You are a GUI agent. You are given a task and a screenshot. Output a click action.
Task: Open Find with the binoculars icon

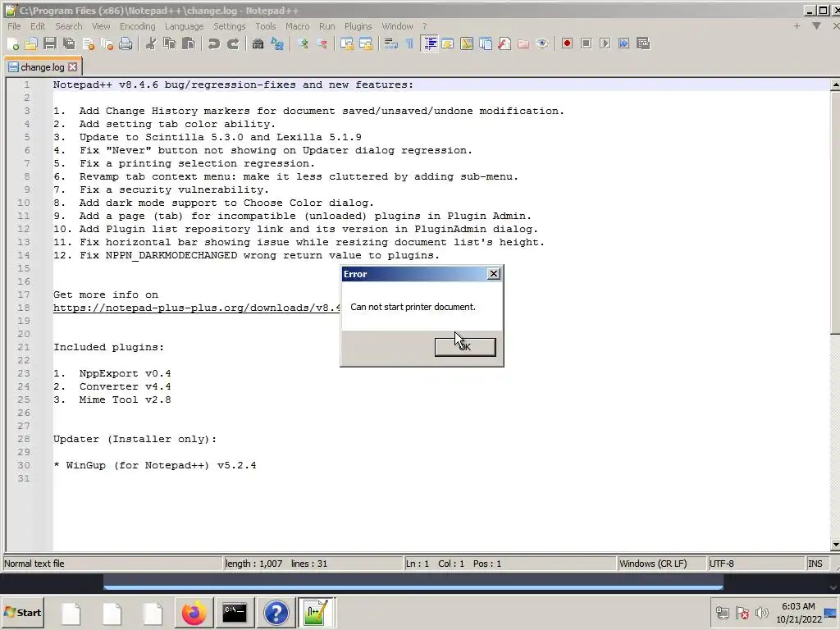(x=258, y=44)
